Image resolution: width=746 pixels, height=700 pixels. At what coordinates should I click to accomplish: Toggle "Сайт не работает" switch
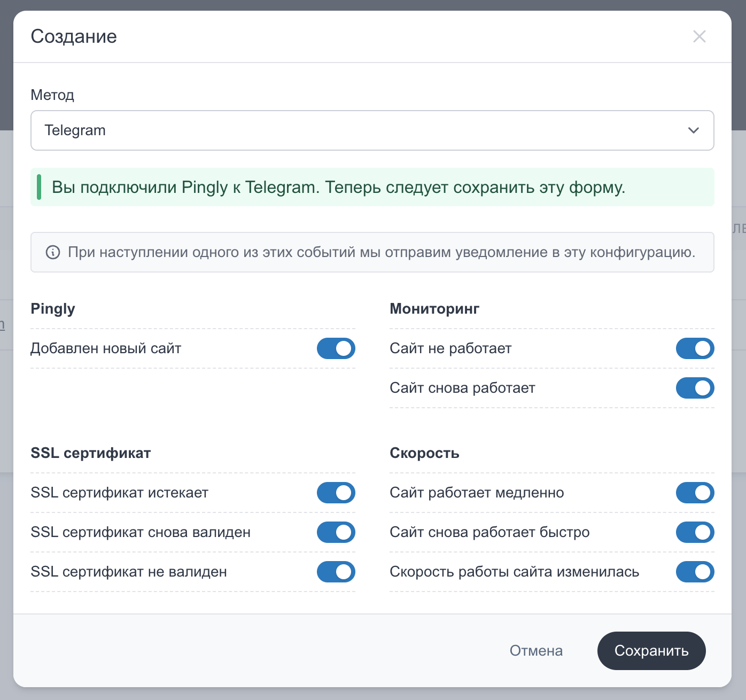pyautogui.click(x=695, y=348)
